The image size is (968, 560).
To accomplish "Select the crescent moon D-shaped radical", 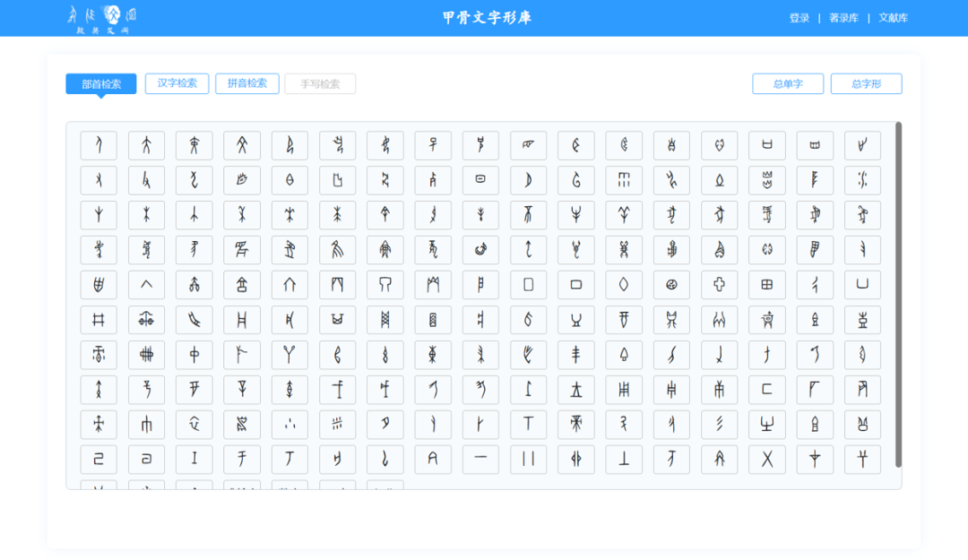I will (529, 180).
